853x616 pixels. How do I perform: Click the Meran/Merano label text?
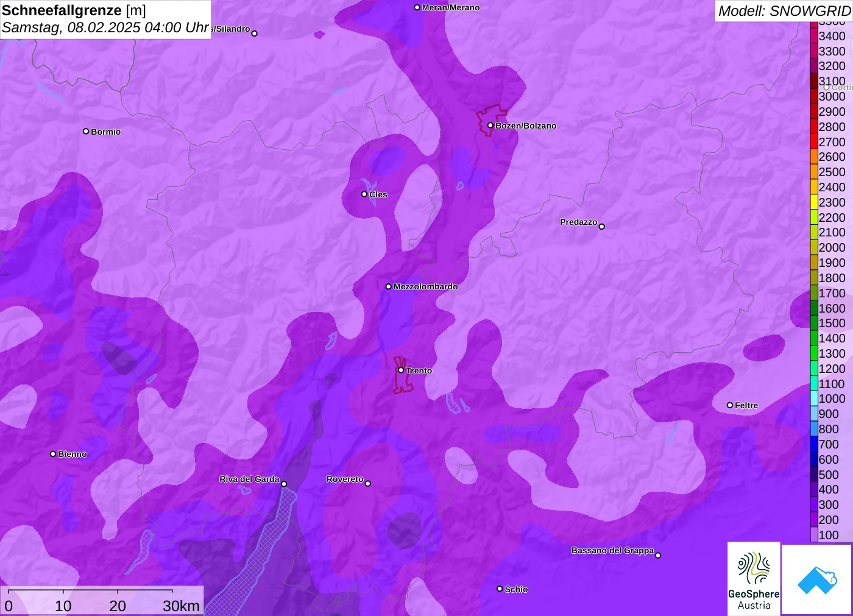pos(451,7)
